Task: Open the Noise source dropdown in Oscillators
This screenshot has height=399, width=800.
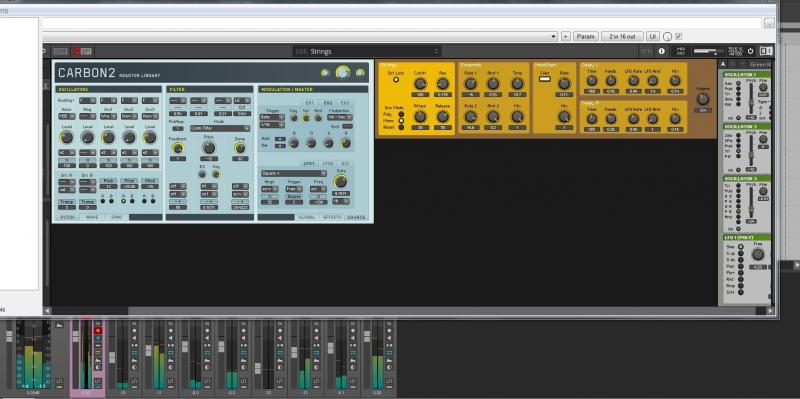Action: [66, 116]
